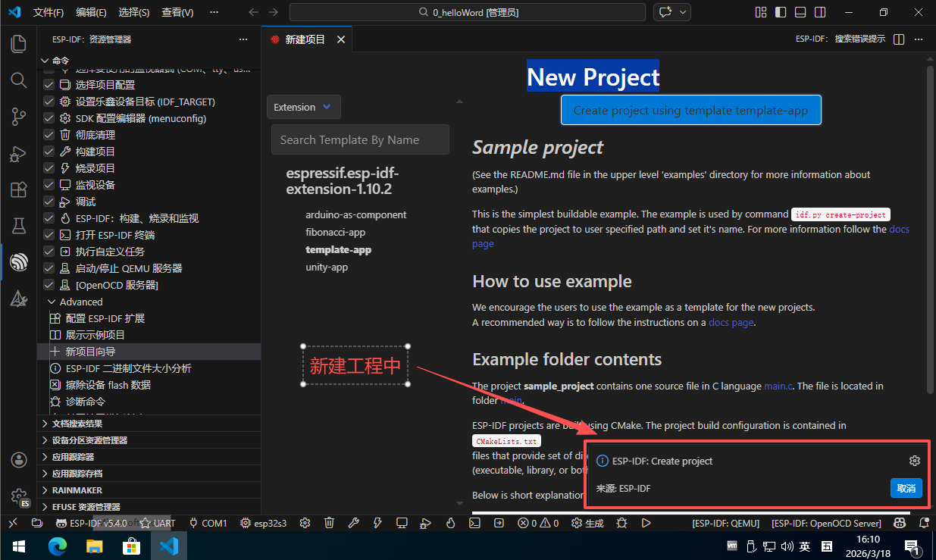Click the Copilot status icon in status bar
The width and height of the screenshot is (936, 560).
coord(900,523)
